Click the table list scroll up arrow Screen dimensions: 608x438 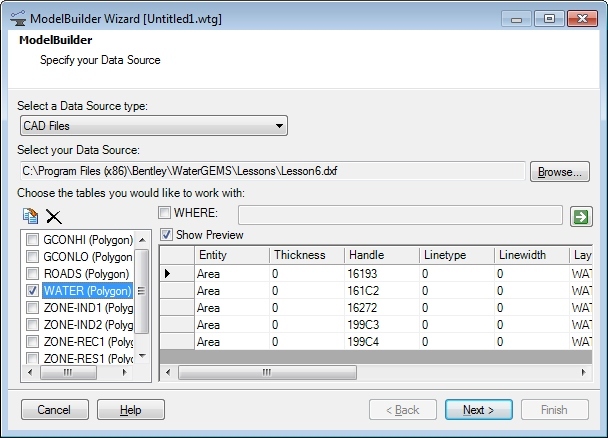tap(142, 240)
